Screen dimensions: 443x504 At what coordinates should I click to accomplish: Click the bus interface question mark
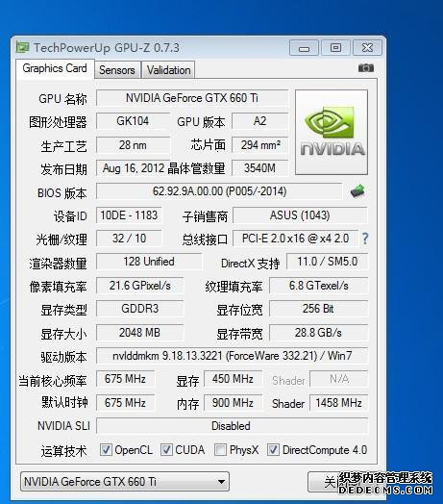(365, 239)
